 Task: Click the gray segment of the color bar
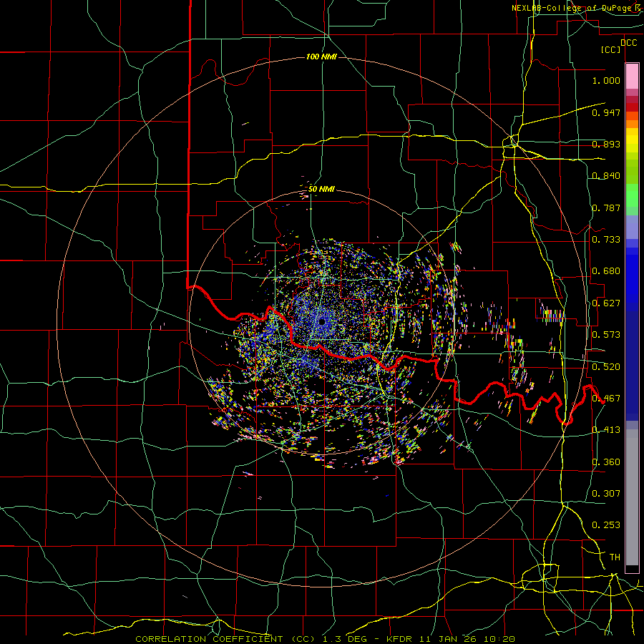pos(632,497)
